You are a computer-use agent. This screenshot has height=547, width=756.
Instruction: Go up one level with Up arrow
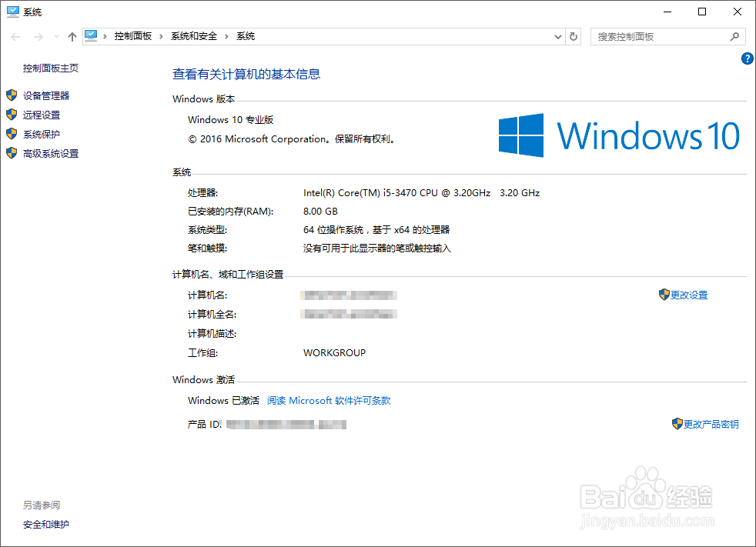click(72, 37)
